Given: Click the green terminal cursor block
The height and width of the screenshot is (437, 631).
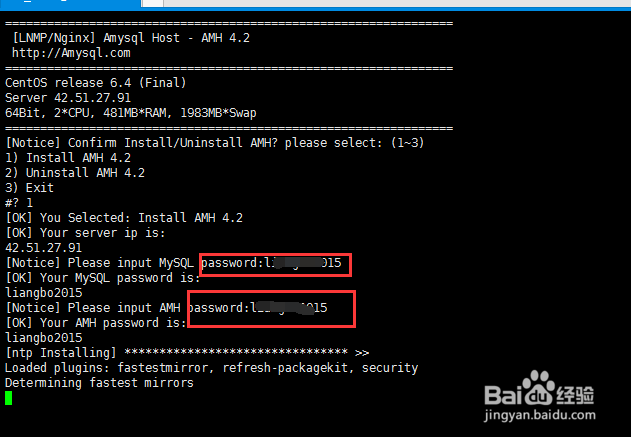Looking at the screenshot, I should [9, 398].
